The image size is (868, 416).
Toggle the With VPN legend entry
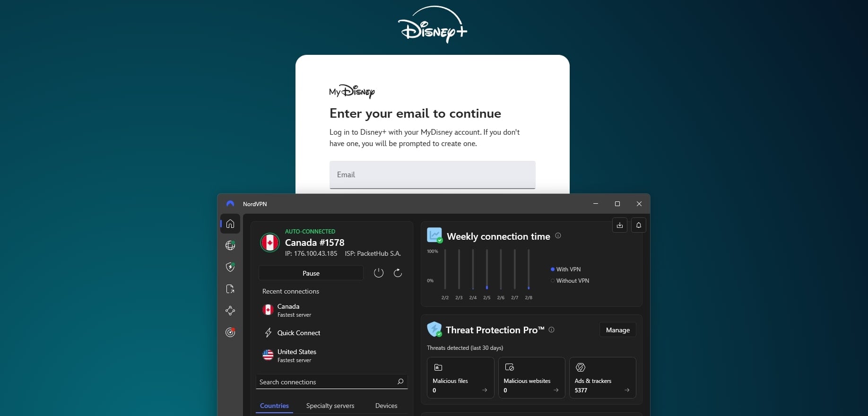coord(566,269)
